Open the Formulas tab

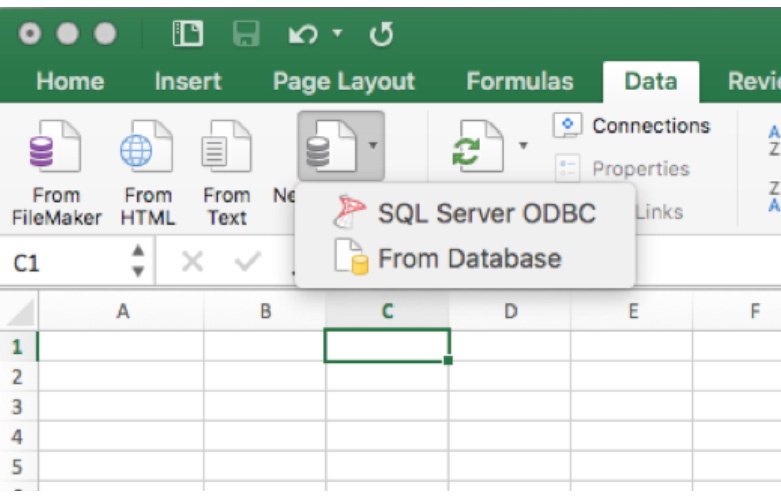click(520, 81)
